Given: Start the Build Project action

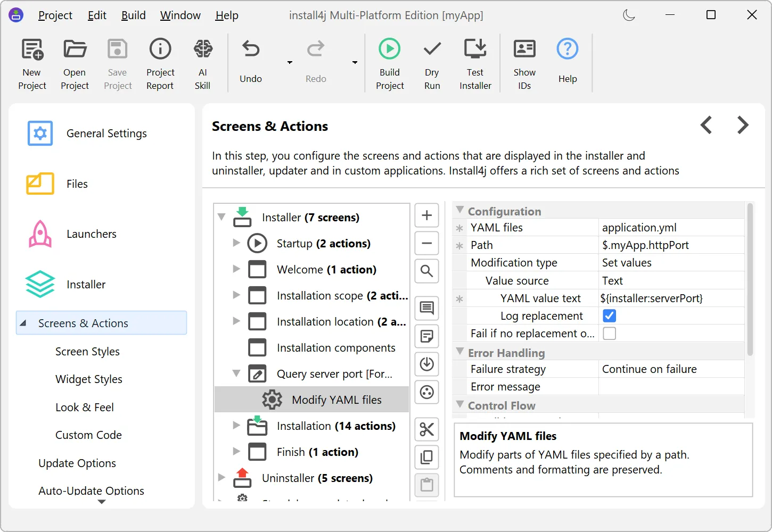Looking at the screenshot, I should [390, 64].
